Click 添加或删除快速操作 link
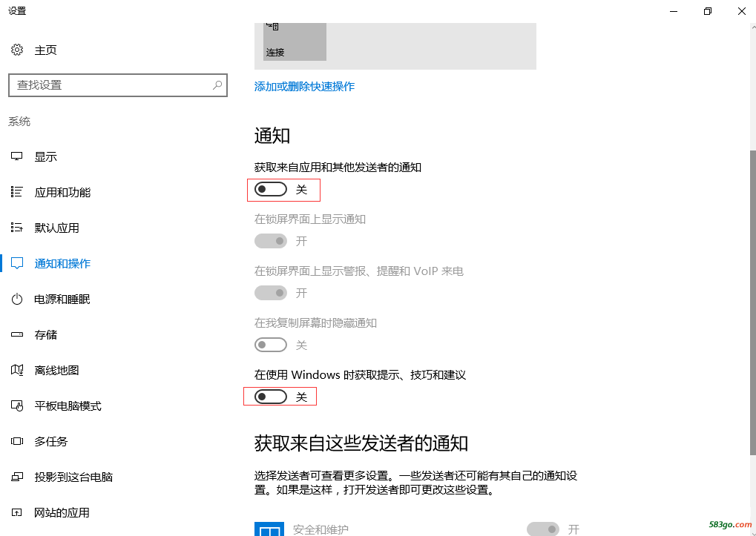 point(304,87)
